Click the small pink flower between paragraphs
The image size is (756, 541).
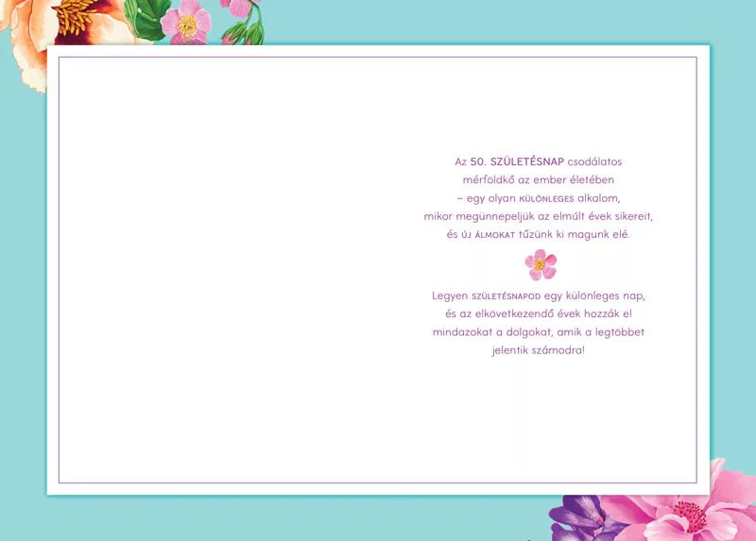(x=541, y=264)
